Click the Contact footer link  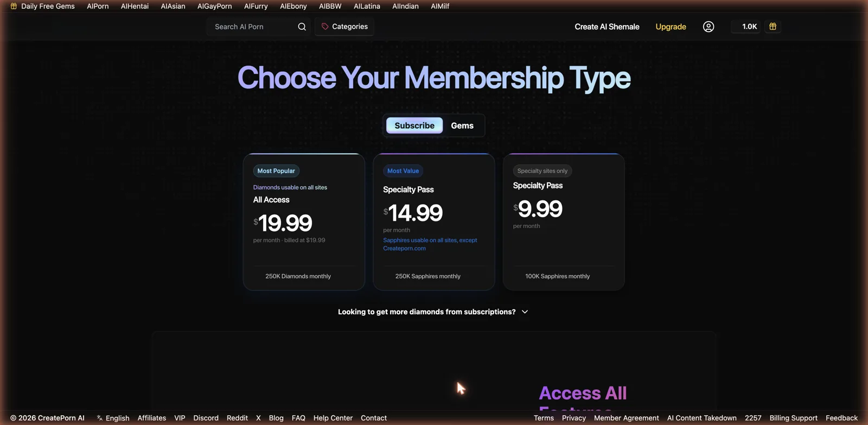click(x=374, y=418)
